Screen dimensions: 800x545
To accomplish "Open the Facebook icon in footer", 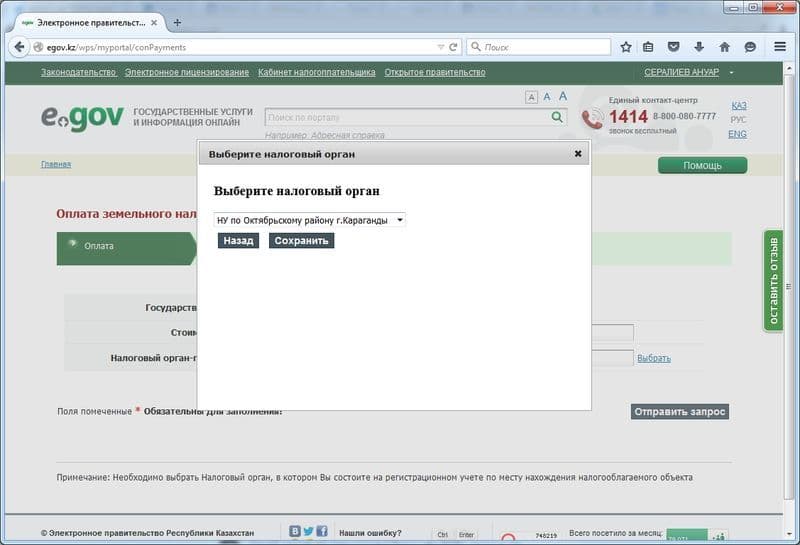I will [322, 531].
